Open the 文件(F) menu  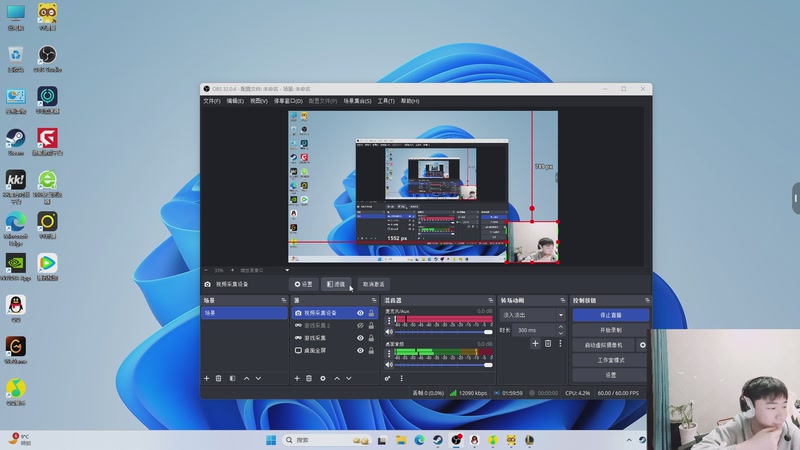tap(211, 101)
